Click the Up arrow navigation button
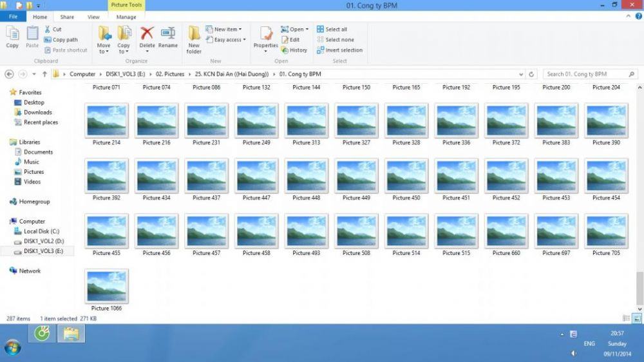Image resolution: width=644 pixels, height=362 pixels. point(44,74)
